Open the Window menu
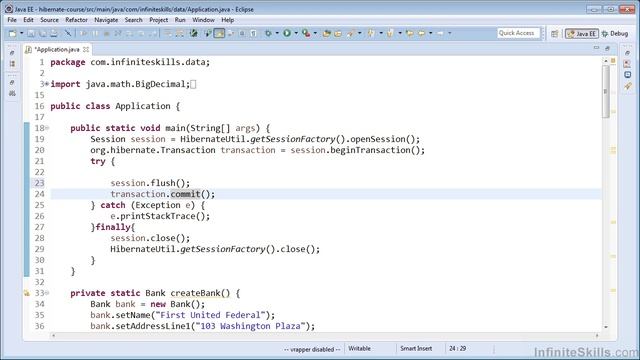 [x=203, y=20]
